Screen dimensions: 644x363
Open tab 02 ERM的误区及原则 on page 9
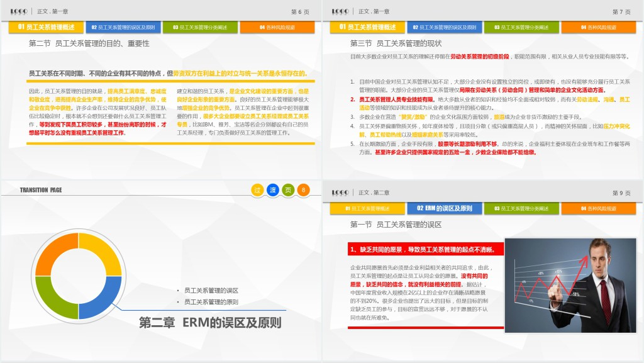pos(445,208)
